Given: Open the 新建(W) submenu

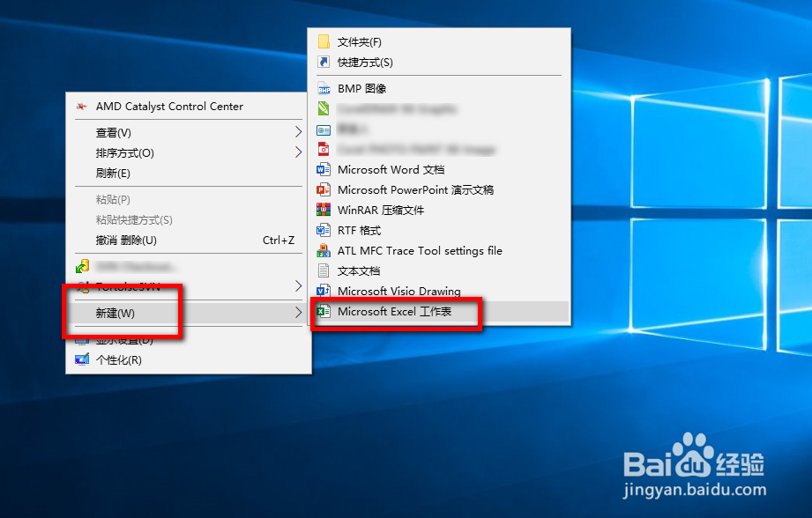Looking at the screenshot, I should pos(189,313).
